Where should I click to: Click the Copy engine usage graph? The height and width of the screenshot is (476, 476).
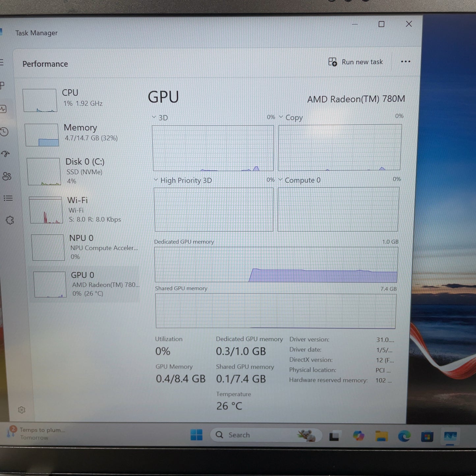click(340, 147)
